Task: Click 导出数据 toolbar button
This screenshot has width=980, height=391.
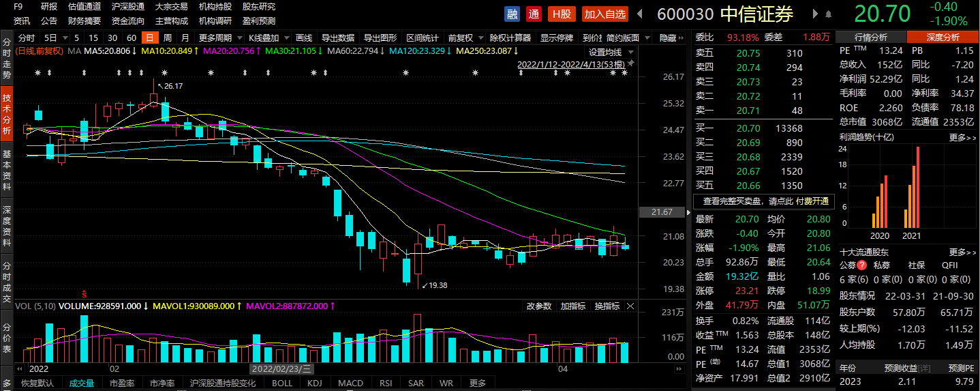Action: (x=337, y=38)
